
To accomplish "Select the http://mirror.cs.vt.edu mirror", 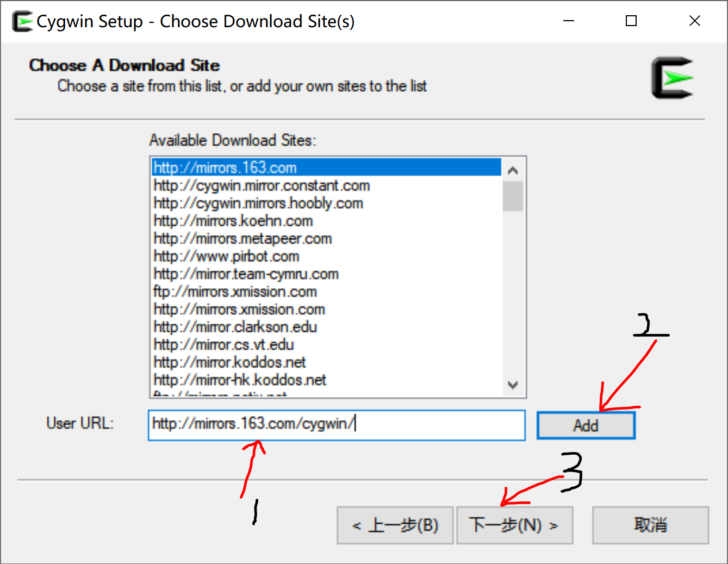I will coord(326,344).
